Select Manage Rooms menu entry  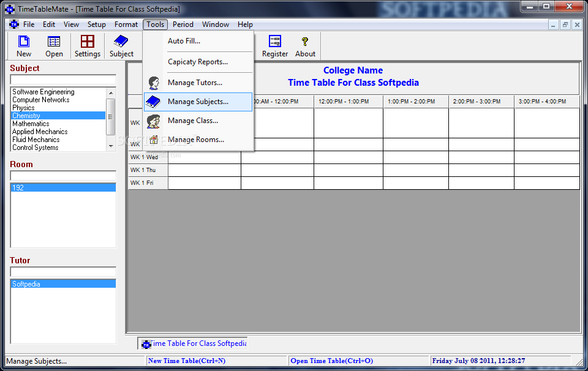coord(196,140)
